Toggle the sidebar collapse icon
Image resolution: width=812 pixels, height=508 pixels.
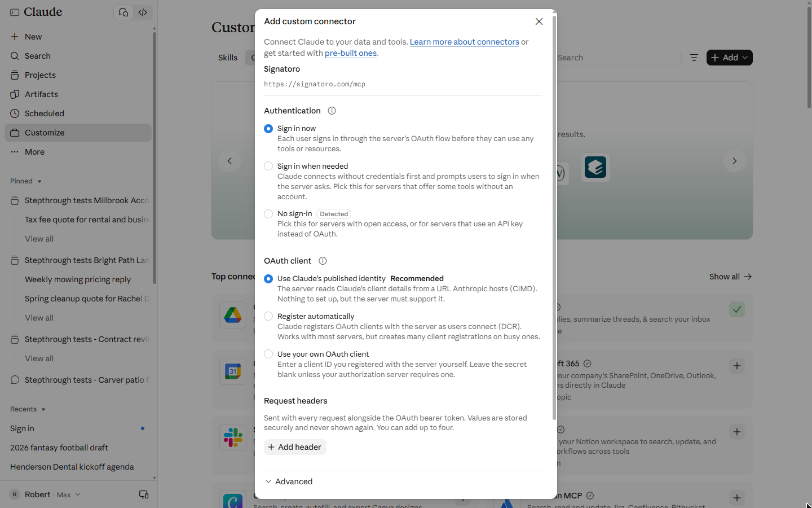pyautogui.click(x=15, y=12)
